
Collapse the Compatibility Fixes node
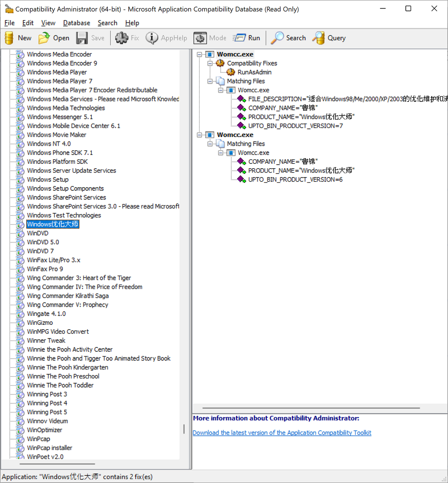pos(210,63)
